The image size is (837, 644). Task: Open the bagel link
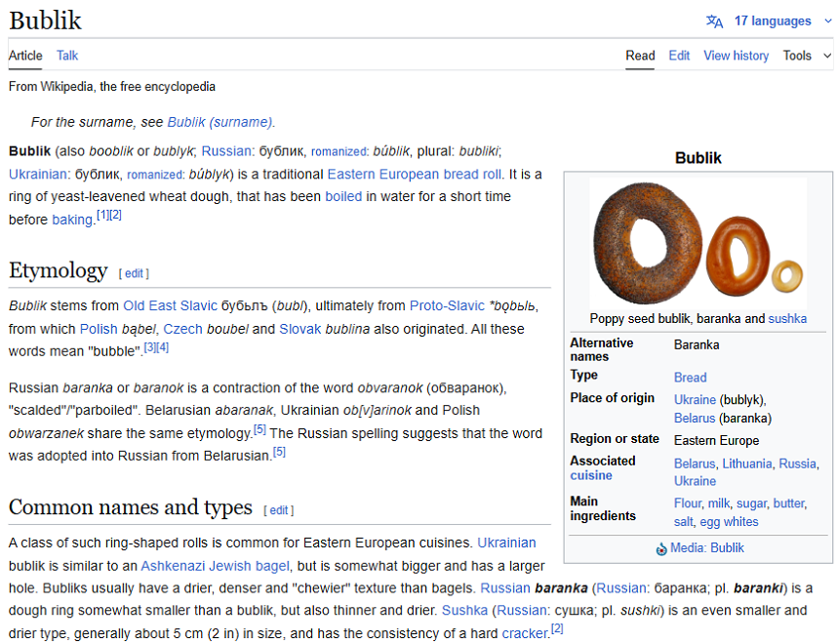coord(272,566)
